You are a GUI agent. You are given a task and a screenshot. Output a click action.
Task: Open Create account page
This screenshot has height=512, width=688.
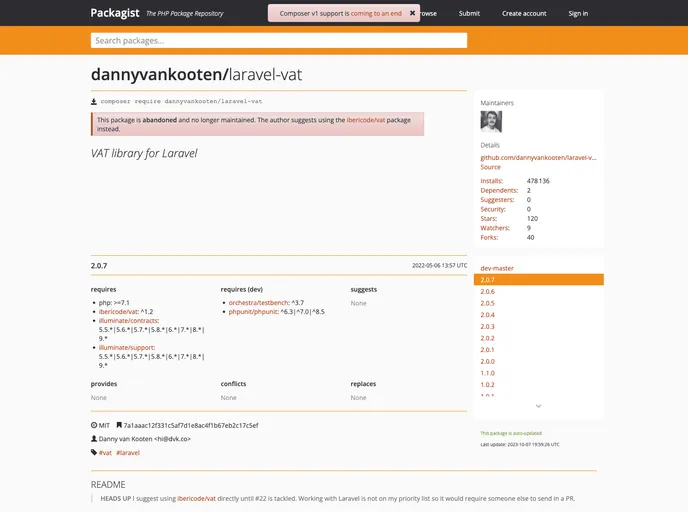(x=524, y=14)
